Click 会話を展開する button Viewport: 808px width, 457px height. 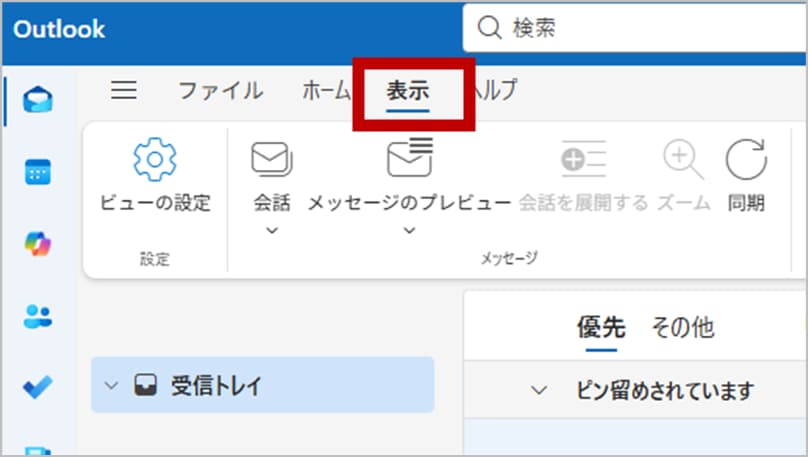point(583,175)
